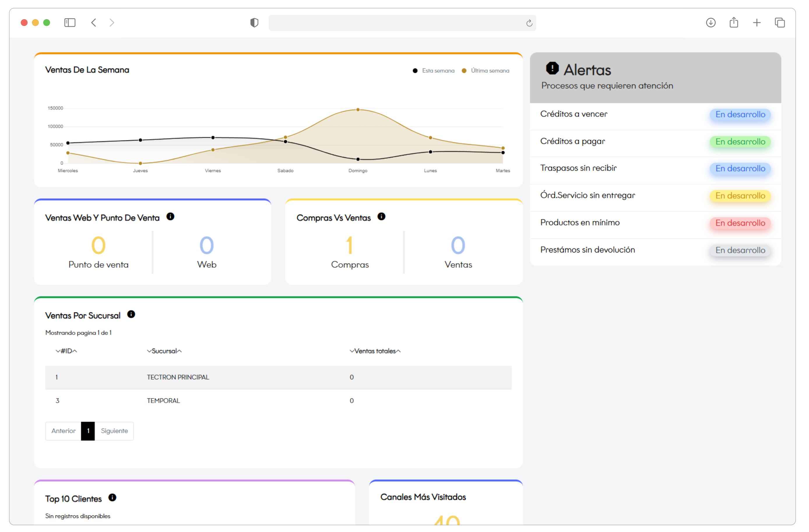The height and width of the screenshot is (532, 809).
Task: Click the TECTRON PRINCIPAL table cell
Action: 178,377
